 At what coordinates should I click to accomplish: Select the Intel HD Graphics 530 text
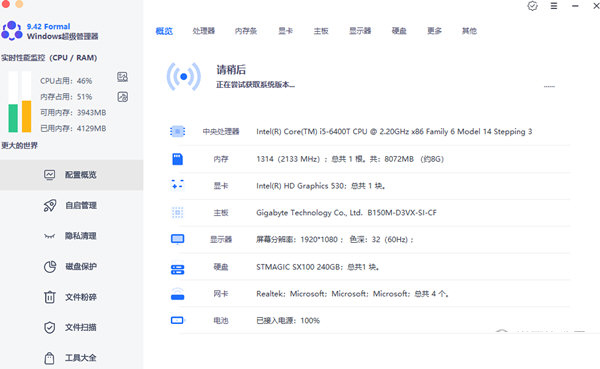[321, 186]
